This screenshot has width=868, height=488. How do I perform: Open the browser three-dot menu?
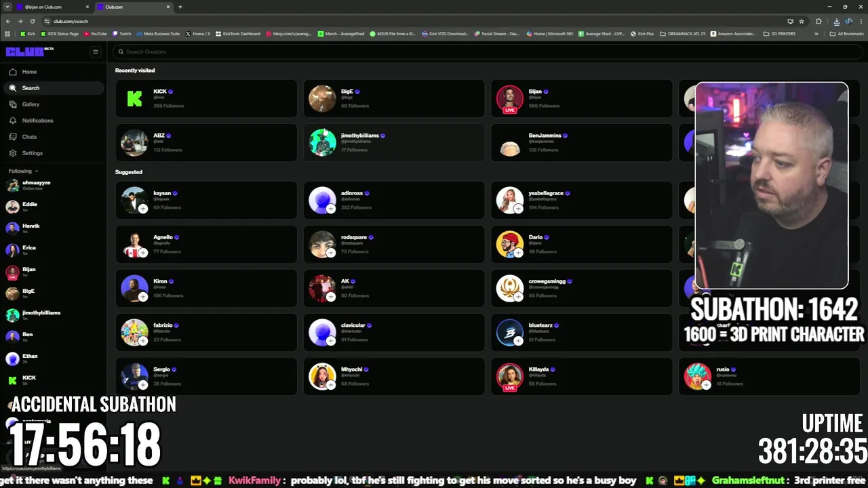(861, 21)
